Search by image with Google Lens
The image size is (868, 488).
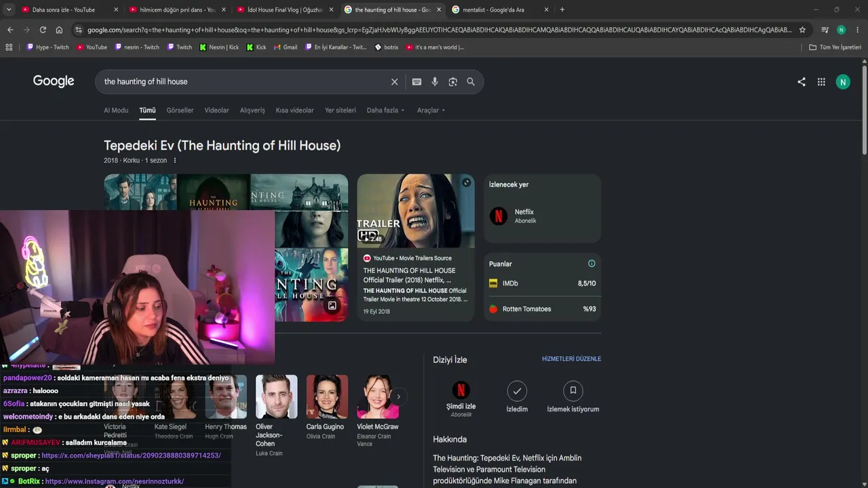453,82
